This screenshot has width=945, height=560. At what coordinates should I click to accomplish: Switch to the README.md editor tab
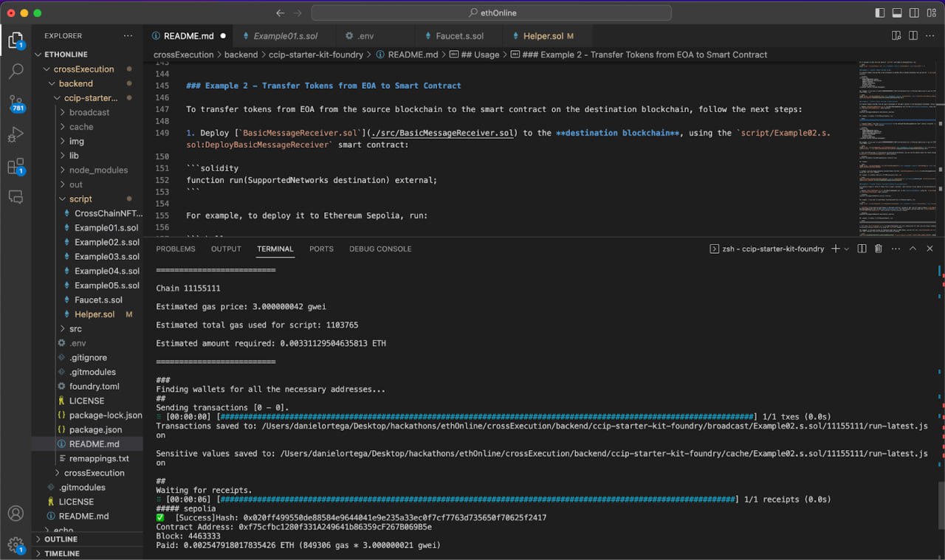[x=188, y=35]
